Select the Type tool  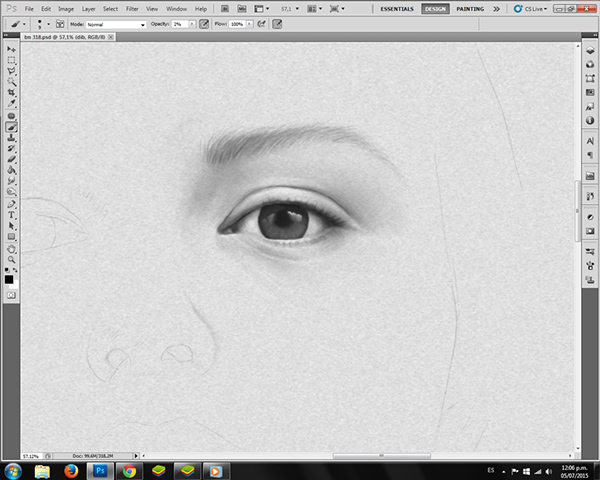(11, 215)
